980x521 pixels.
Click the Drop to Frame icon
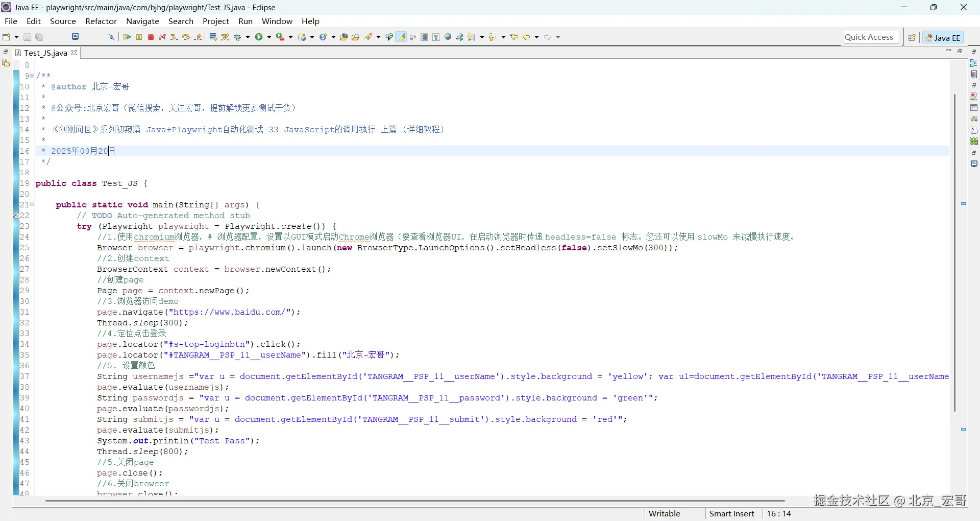point(213,37)
